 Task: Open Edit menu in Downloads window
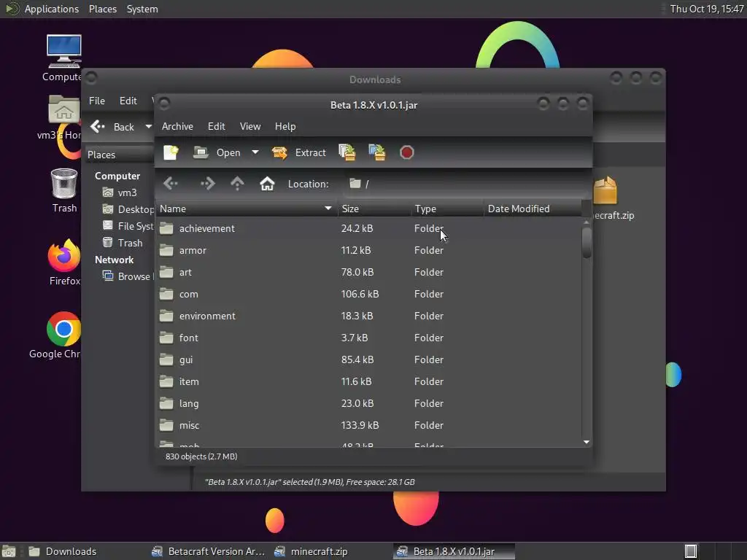(x=128, y=101)
